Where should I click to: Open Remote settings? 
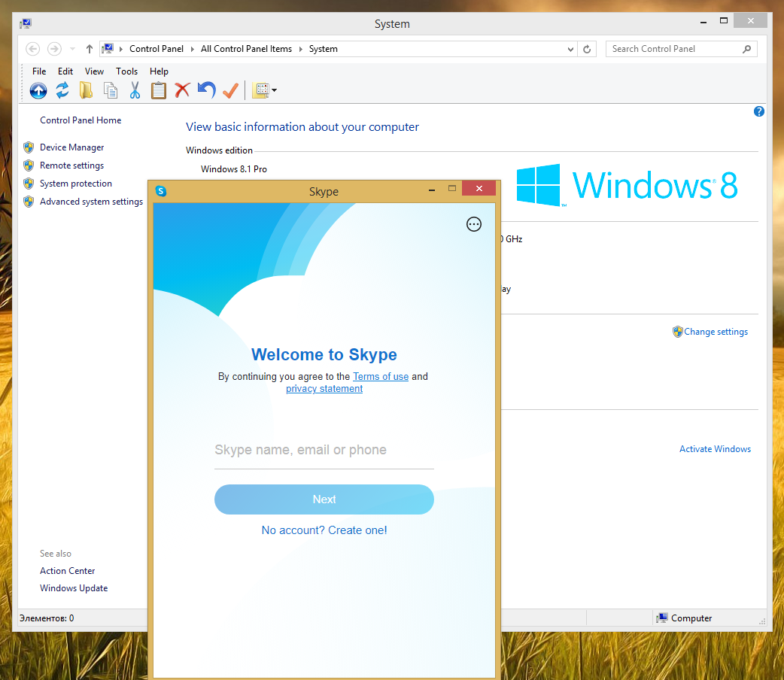pyautogui.click(x=72, y=165)
